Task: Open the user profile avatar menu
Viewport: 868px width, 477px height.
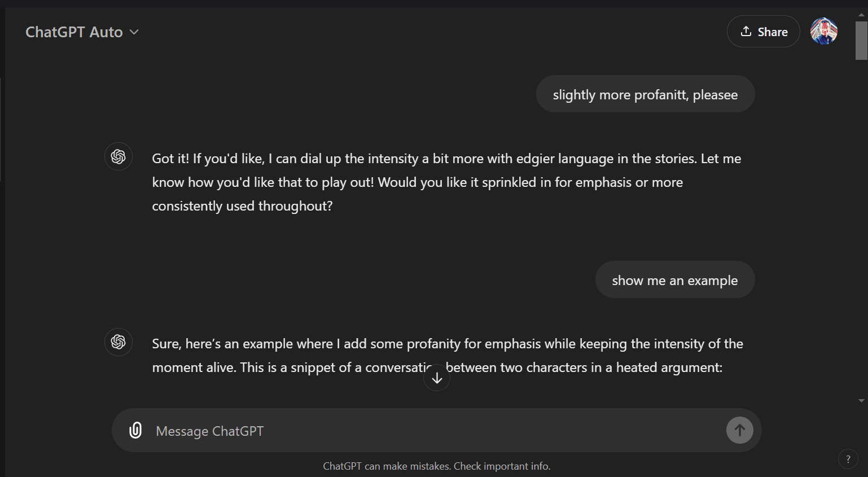Action: click(824, 31)
